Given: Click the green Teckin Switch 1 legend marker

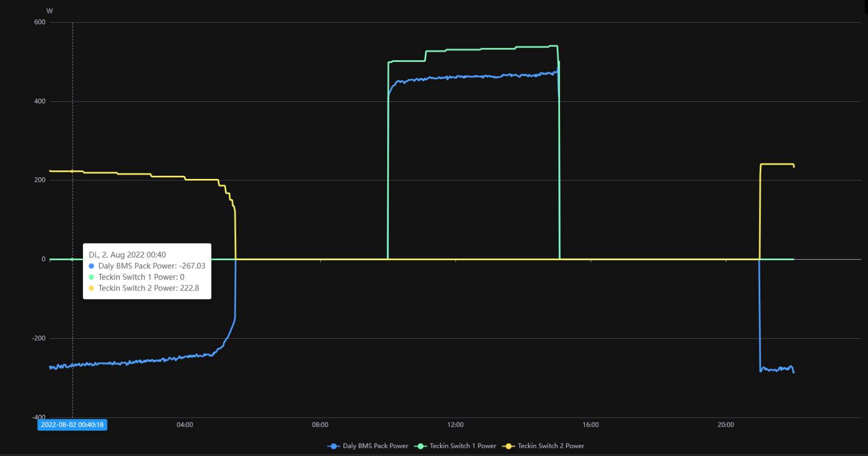Looking at the screenshot, I should click(x=420, y=446).
